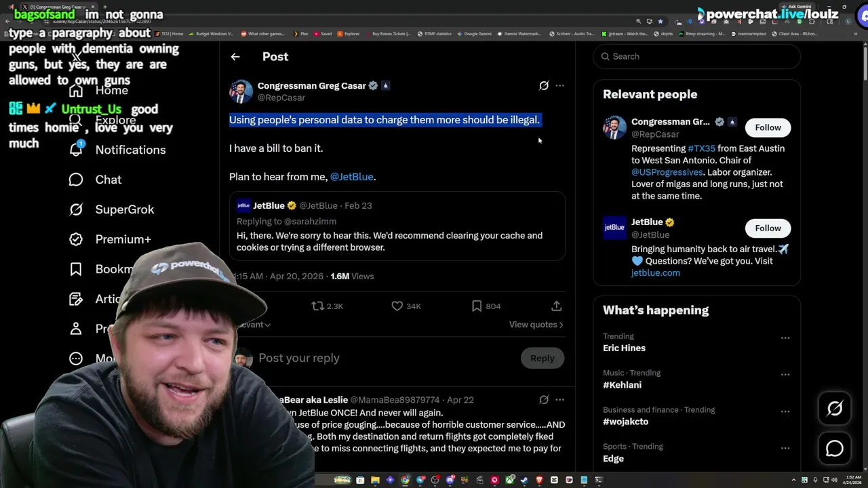Click the More circle icon in sidebar

point(76,359)
